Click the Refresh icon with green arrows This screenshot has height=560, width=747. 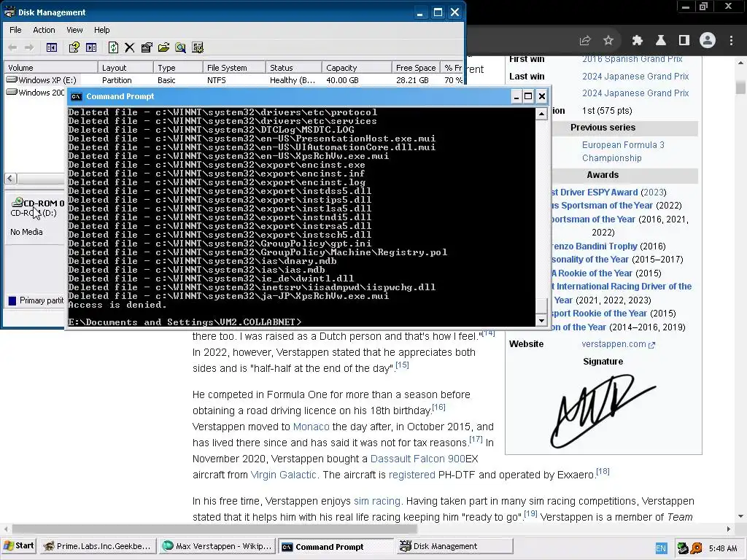(113, 47)
